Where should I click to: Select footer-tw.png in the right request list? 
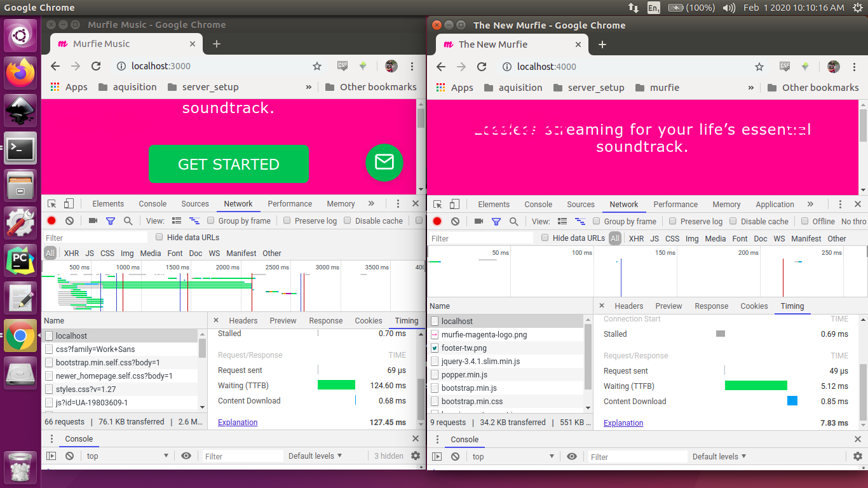pos(464,348)
